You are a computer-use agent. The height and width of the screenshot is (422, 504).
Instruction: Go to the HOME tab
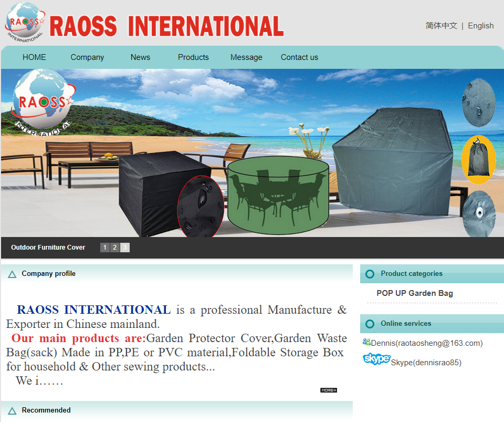[34, 57]
